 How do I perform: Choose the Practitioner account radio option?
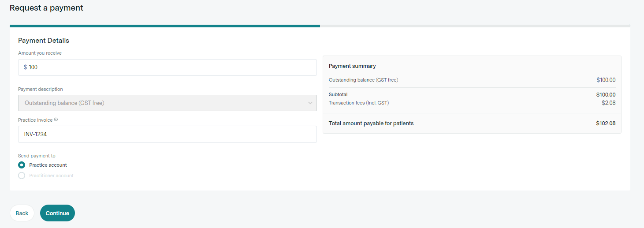tap(22, 176)
